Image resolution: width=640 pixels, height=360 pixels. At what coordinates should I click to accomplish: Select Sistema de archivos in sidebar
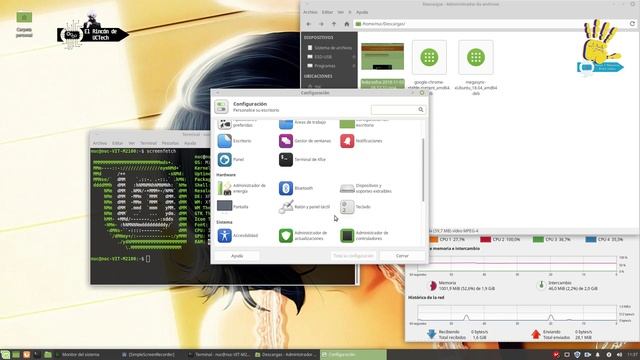[x=330, y=48]
